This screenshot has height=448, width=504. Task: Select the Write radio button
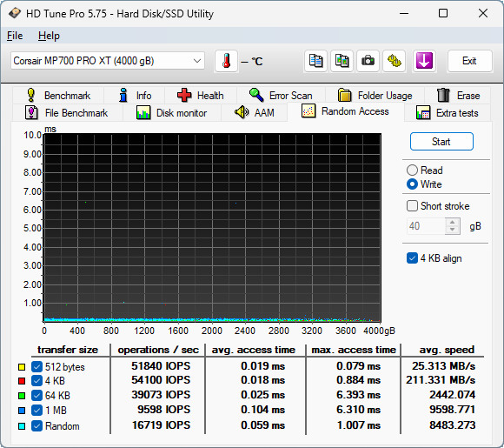pyautogui.click(x=413, y=184)
